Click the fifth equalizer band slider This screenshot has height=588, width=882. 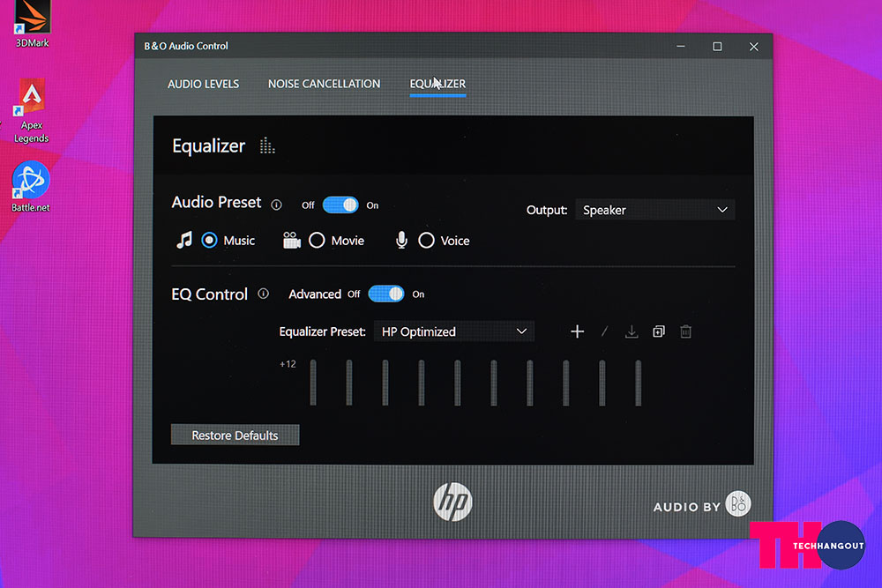pyautogui.click(x=457, y=383)
